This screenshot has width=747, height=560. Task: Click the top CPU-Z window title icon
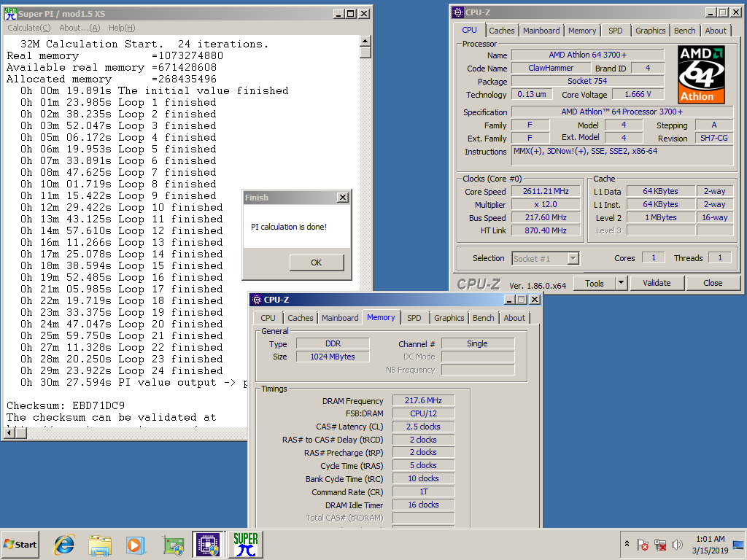tap(458, 12)
